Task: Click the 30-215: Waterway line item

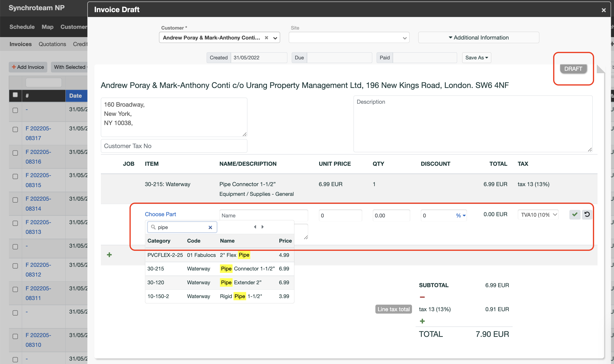Action: point(167,184)
